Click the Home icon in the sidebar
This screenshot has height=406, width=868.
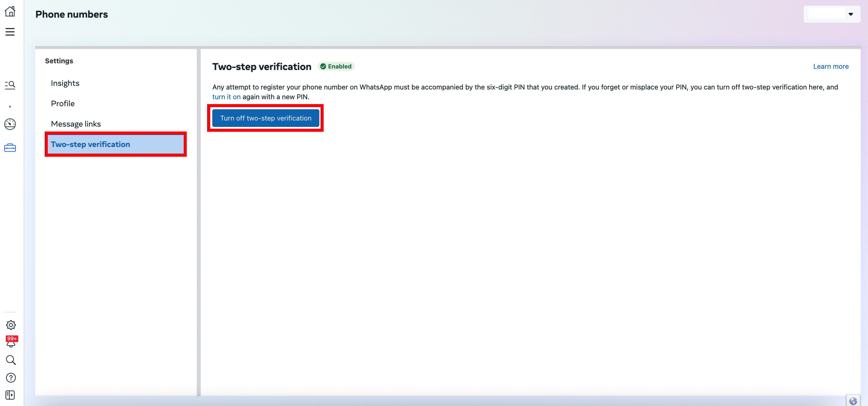pos(10,11)
